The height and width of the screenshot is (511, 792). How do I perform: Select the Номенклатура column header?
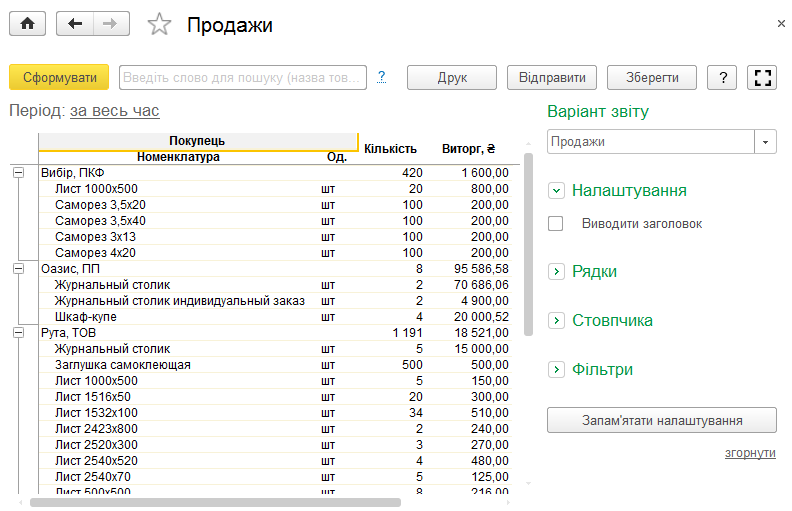point(178,157)
